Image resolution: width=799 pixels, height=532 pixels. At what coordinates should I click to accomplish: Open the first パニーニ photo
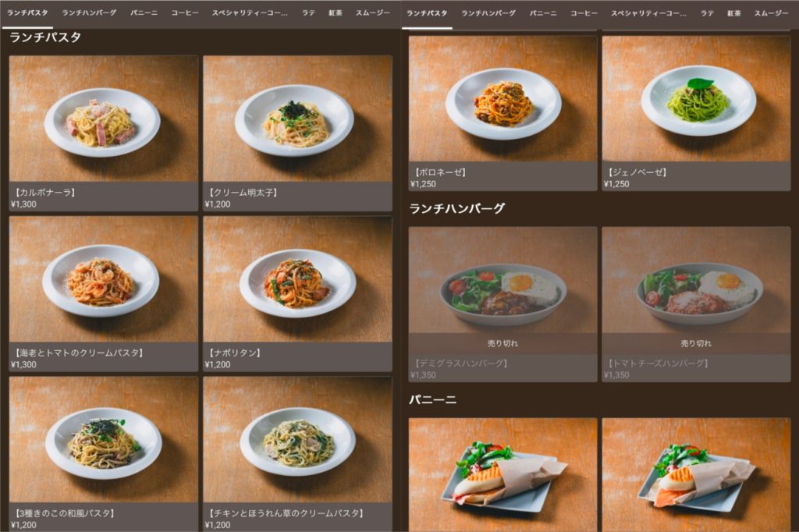502,475
